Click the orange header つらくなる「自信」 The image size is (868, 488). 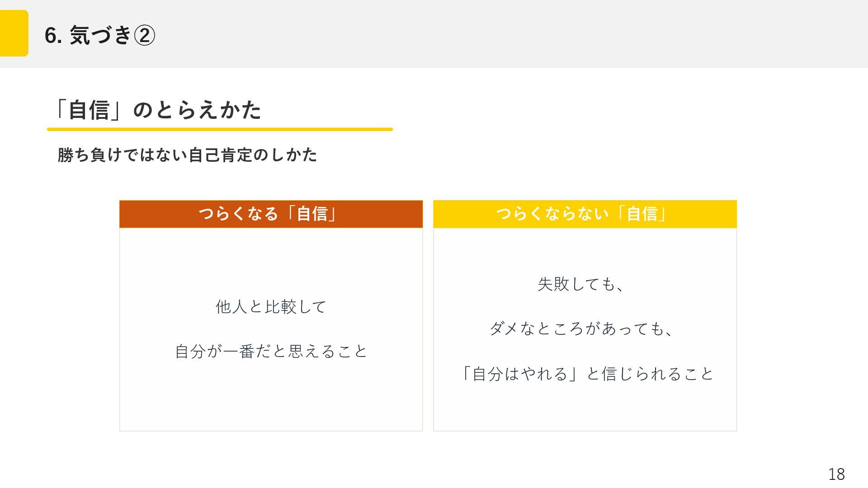[271, 214]
